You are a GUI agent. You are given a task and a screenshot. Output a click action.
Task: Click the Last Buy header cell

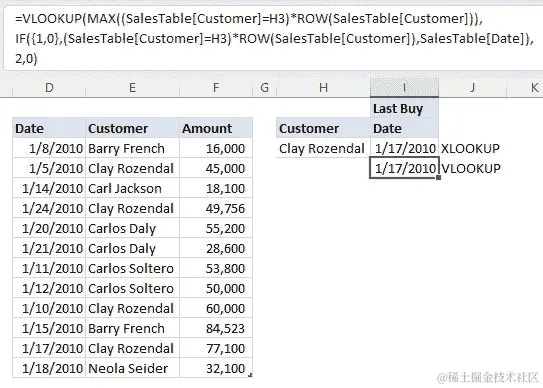(x=404, y=109)
